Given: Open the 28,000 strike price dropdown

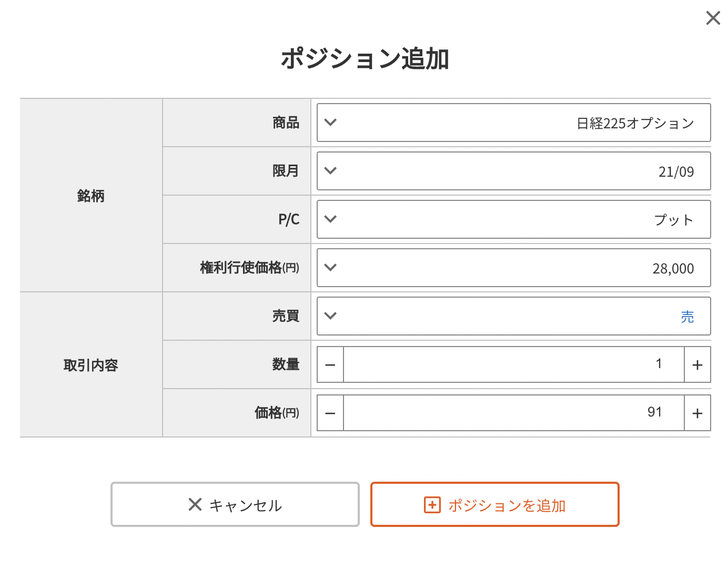Looking at the screenshot, I should click(x=514, y=268).
